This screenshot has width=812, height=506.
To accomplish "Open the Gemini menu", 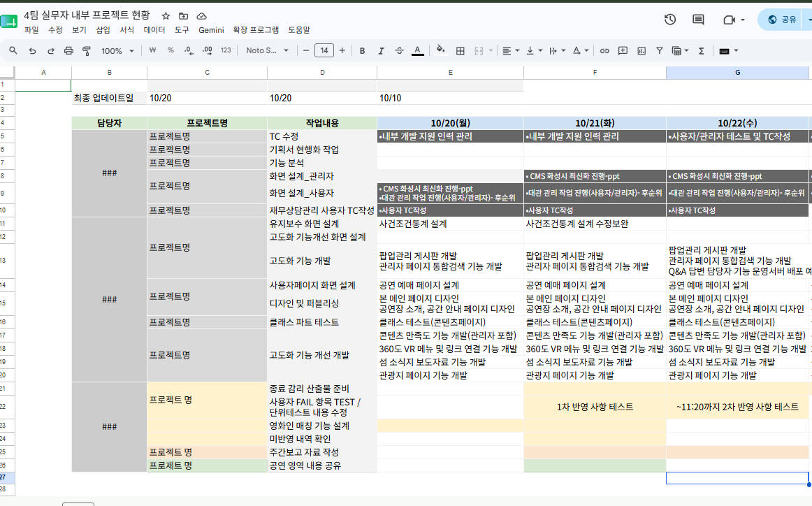I will point(211,30).
